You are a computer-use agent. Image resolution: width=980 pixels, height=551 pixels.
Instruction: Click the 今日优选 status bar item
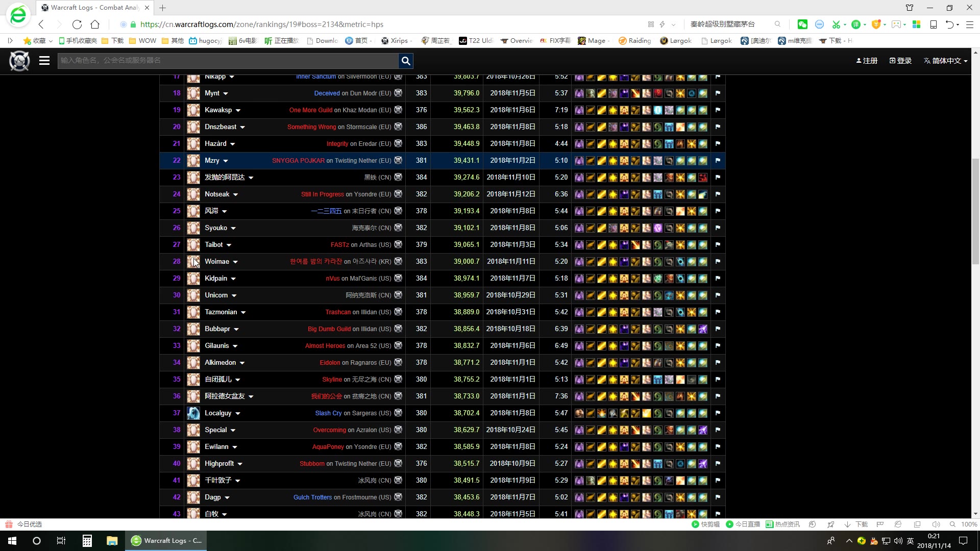[24, 524]
